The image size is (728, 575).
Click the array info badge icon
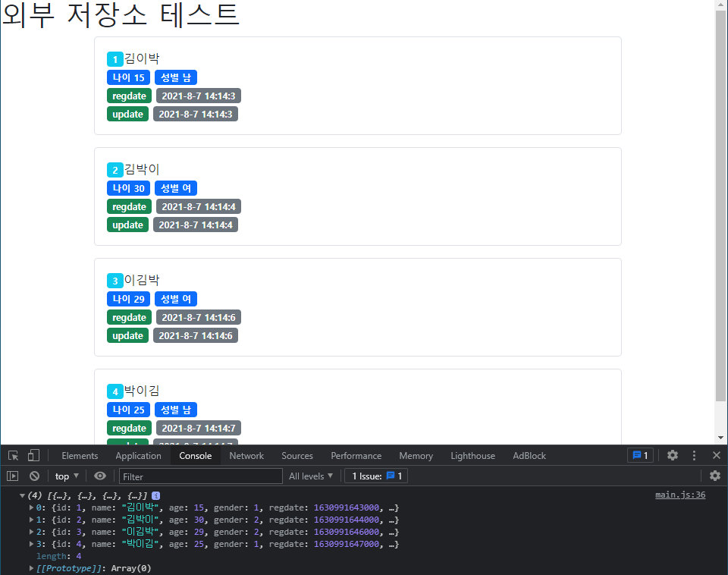tap(155, 495)
